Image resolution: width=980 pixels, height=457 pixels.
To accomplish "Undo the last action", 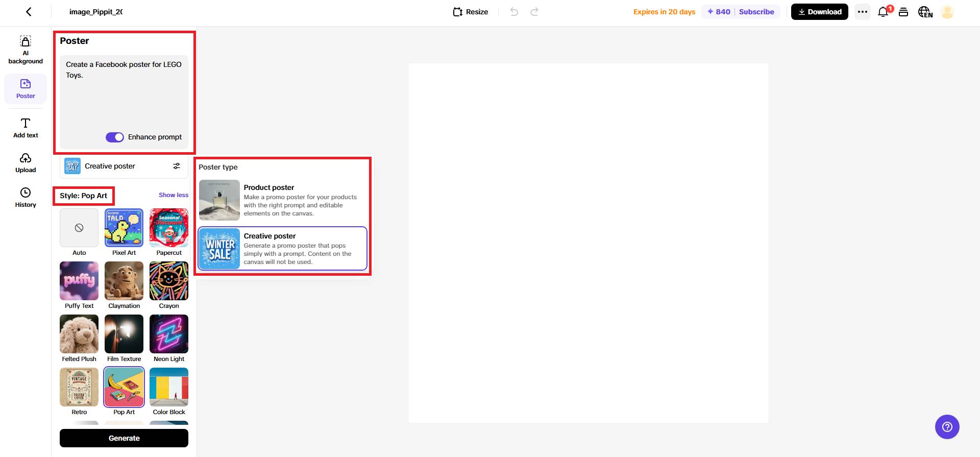I will (x=514, y=12).
